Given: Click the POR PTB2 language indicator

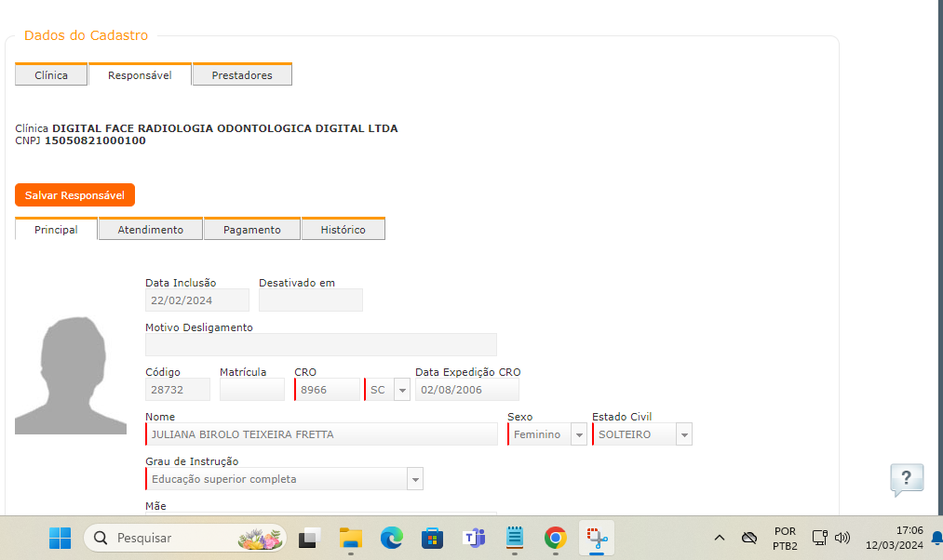Looking at the screenshot, I should pos(785,539).
